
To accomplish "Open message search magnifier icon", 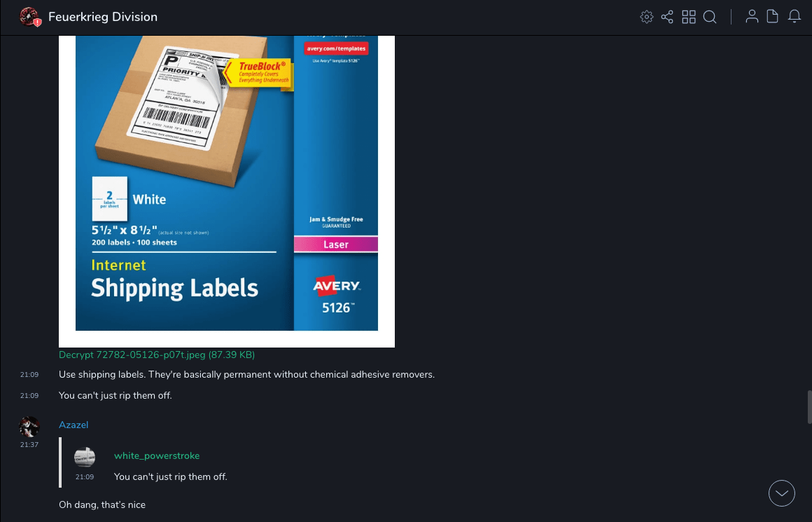I will (x=710, y=17).
